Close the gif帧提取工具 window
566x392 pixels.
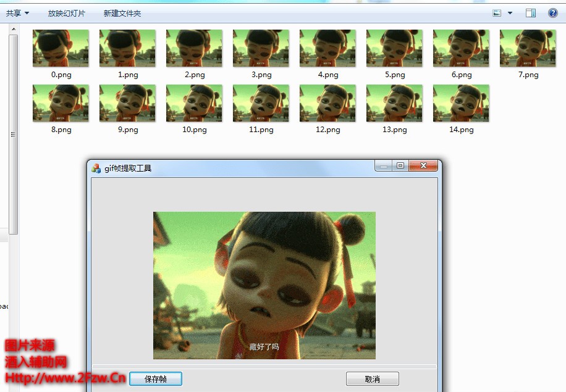423,166
